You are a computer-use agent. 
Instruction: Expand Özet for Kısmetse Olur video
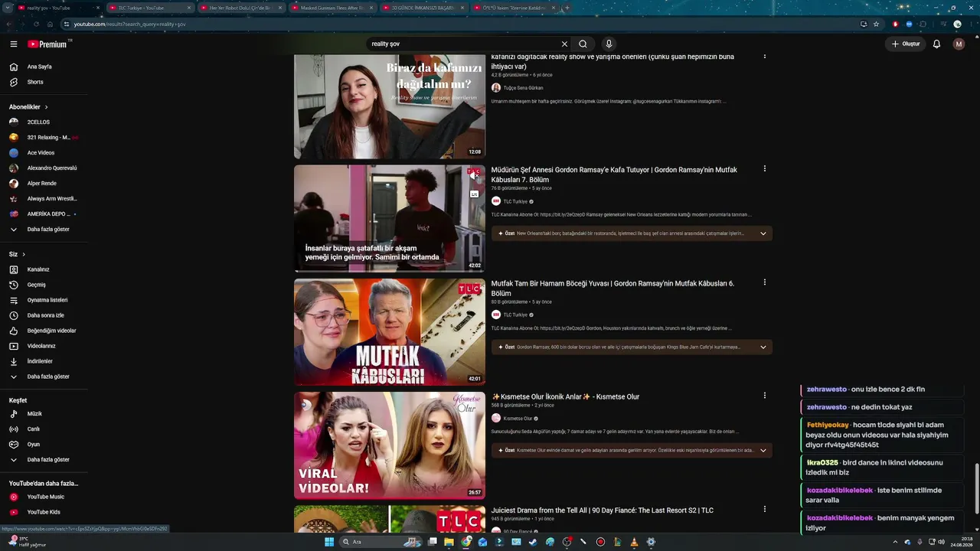pos(632,450)
